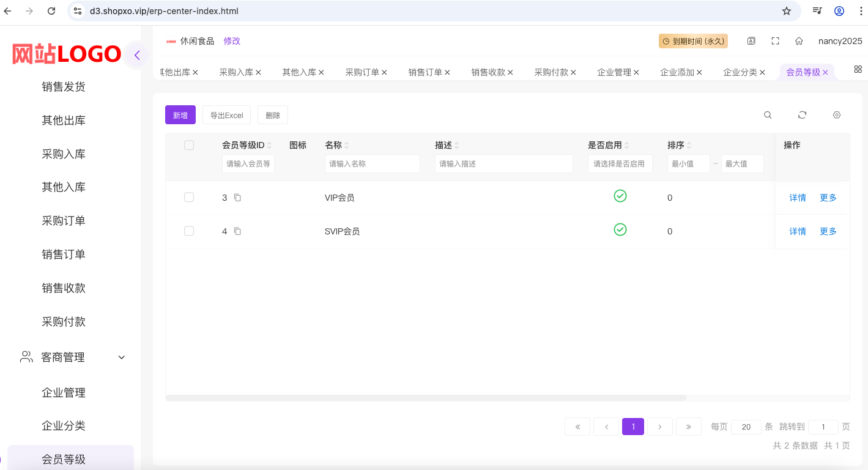Screen dimensions: 868x470
Task: Sort by 排序 column
Action: (689, 146)
